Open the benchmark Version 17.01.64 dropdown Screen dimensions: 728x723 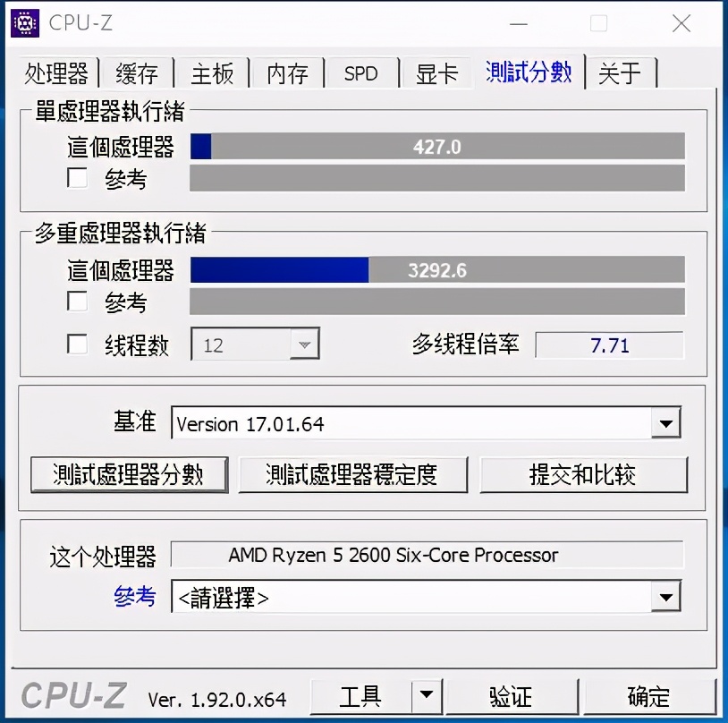point(665,423)
